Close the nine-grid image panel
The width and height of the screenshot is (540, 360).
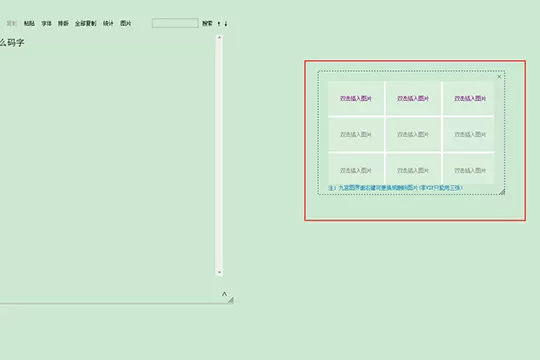coord(499,77)
